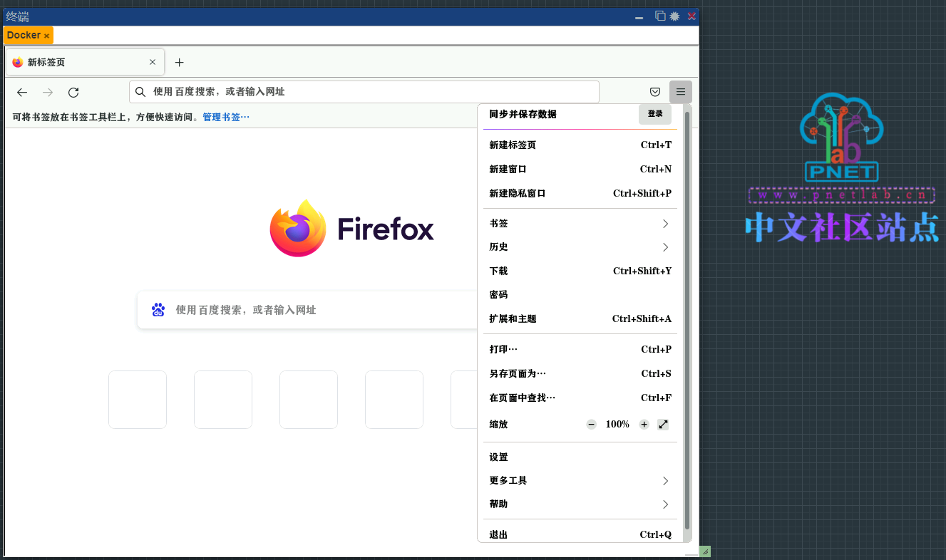
Task: Click the restore window icon of 终端
Action: pos(660,16)
